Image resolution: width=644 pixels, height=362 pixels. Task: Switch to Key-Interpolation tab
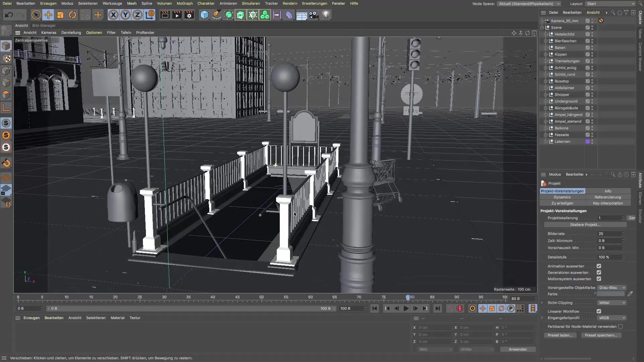[608, 203]
